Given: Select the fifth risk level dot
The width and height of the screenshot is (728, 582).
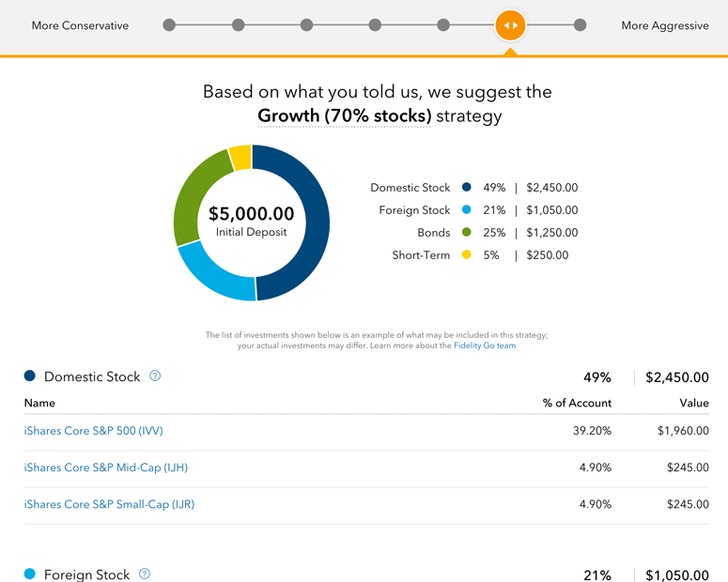Looking at the screenshot, I should pyautogui.click(x=443, y=25).
